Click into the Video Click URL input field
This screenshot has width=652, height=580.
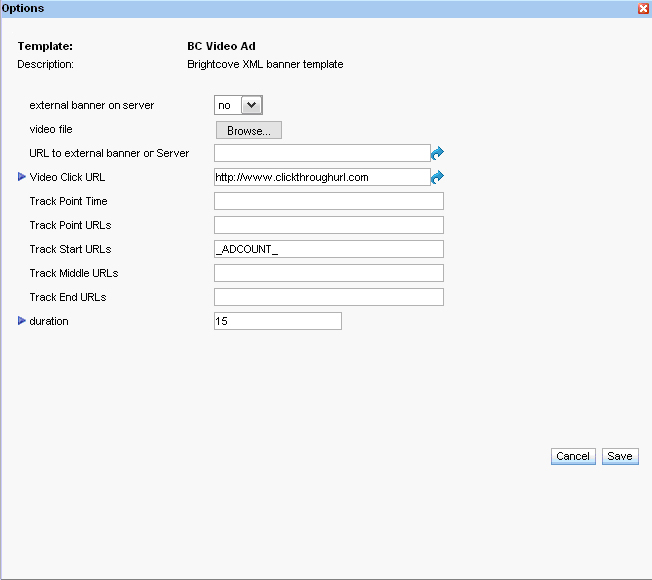pos(322,177)
